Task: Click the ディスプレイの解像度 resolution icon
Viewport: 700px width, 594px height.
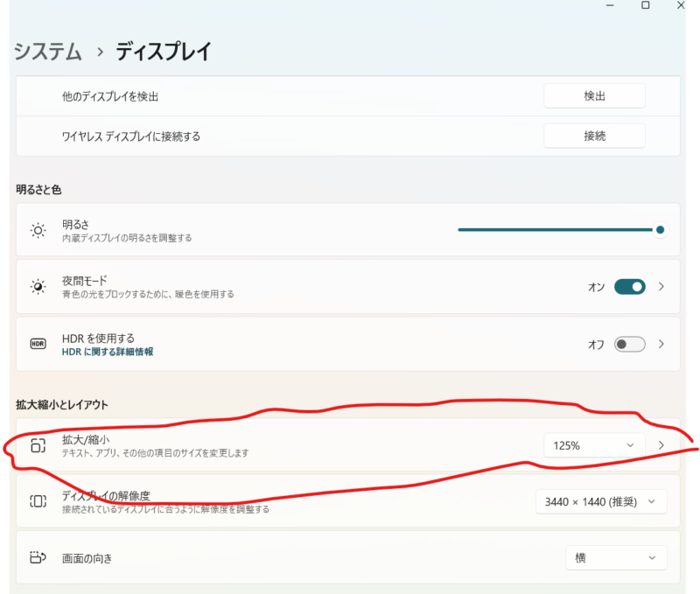Action: tap(38, 501)
